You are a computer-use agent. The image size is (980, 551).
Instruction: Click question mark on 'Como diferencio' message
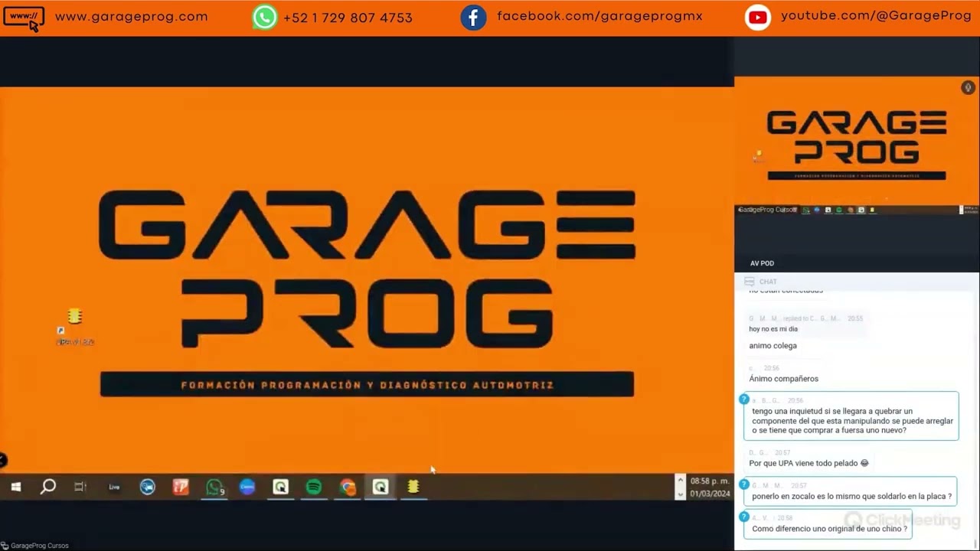tap(743, 517)
